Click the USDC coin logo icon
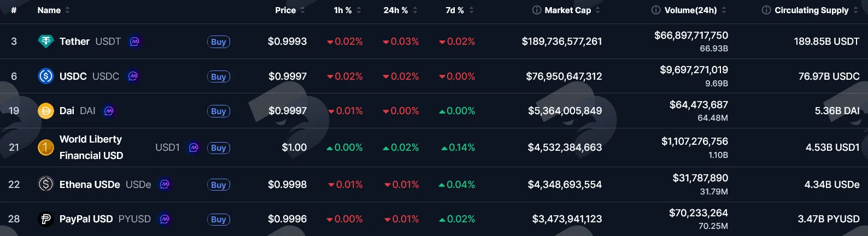 [45, 76]
